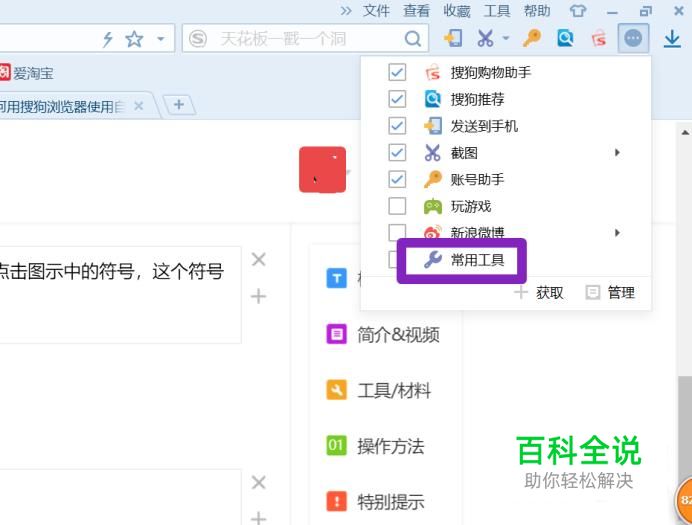Screen dimensions: 692x525
Task: Click the Sogou shopping assistant toolbar icon
Action: click(599, 38)
